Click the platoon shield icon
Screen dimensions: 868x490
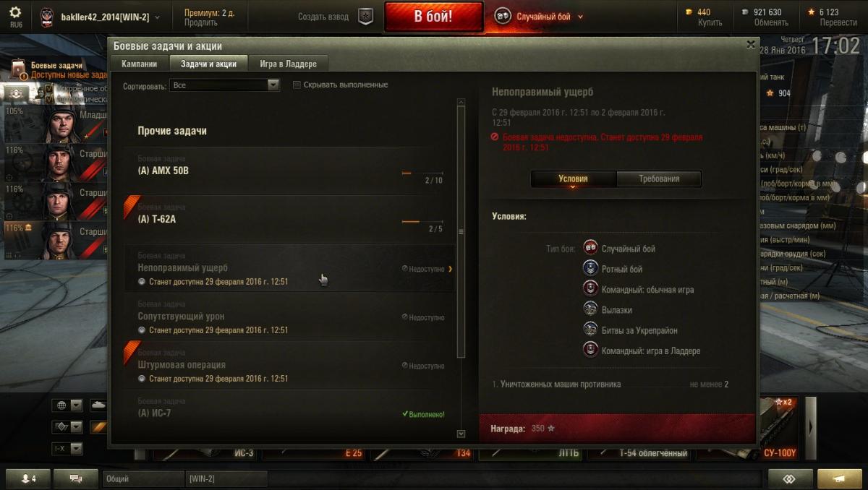coord(366,17)
